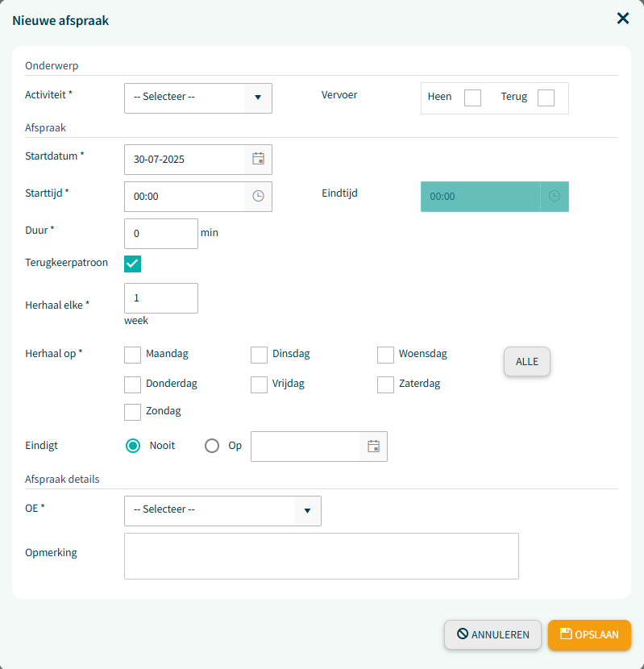Open the Starttijd clock picker
This screenshot has width=644, height=669.
pos(258,196)
